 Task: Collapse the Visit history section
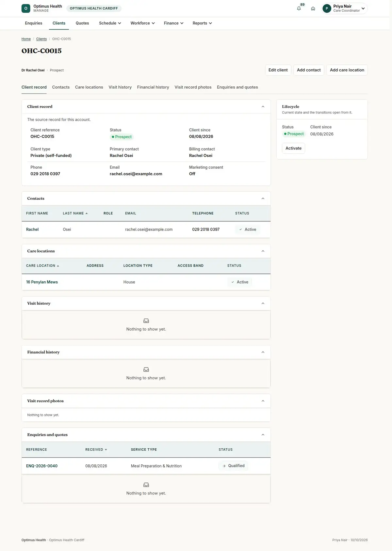(263, 303)
